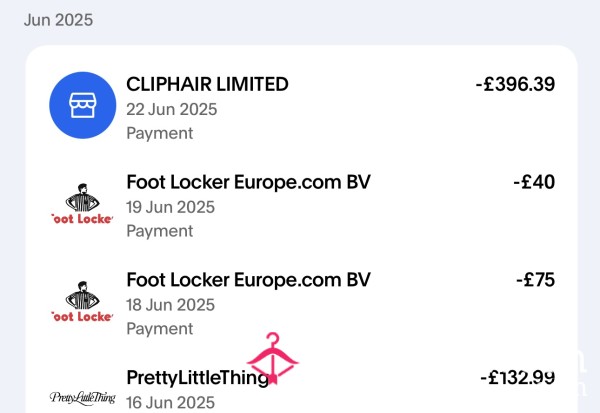The width and height of the screenshot is (600, 413).
Task: Select the -£75 amount
Action: click(x=536, y=280)
